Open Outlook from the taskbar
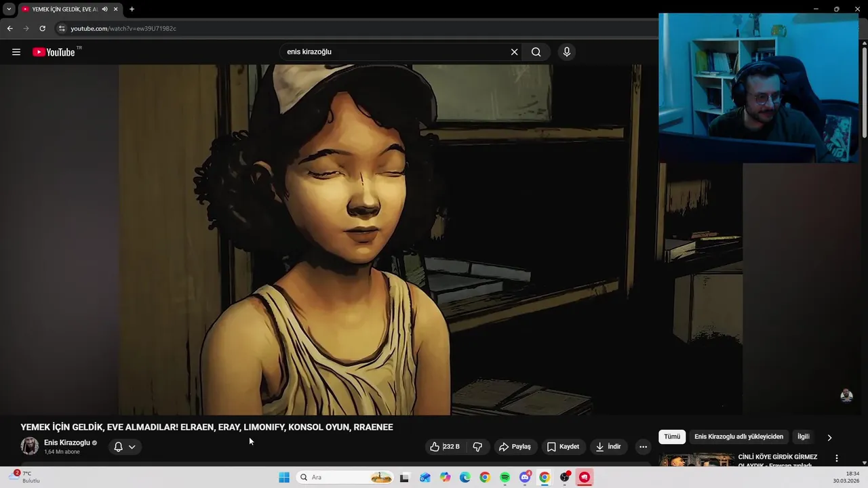The height and width of the screenshot is (488, 868). (425, 477)
